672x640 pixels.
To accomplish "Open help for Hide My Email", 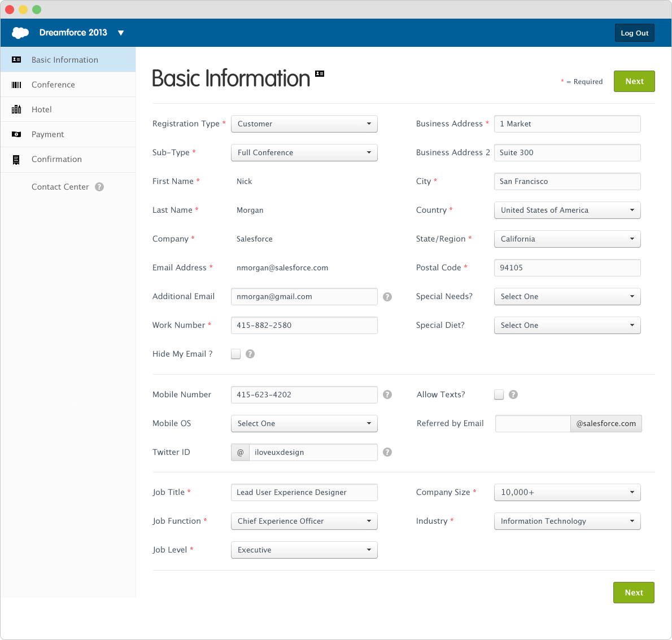I will [250, 354].
